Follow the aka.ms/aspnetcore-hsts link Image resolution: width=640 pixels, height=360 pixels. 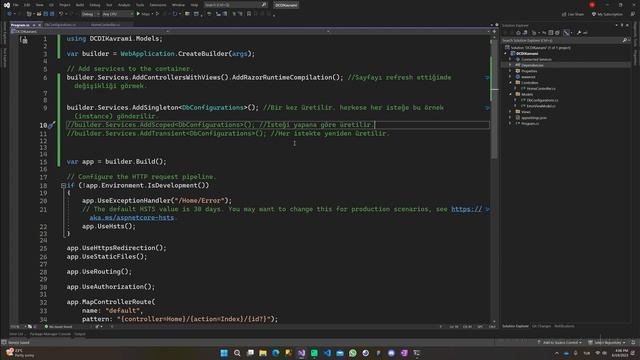click(132, 218)
